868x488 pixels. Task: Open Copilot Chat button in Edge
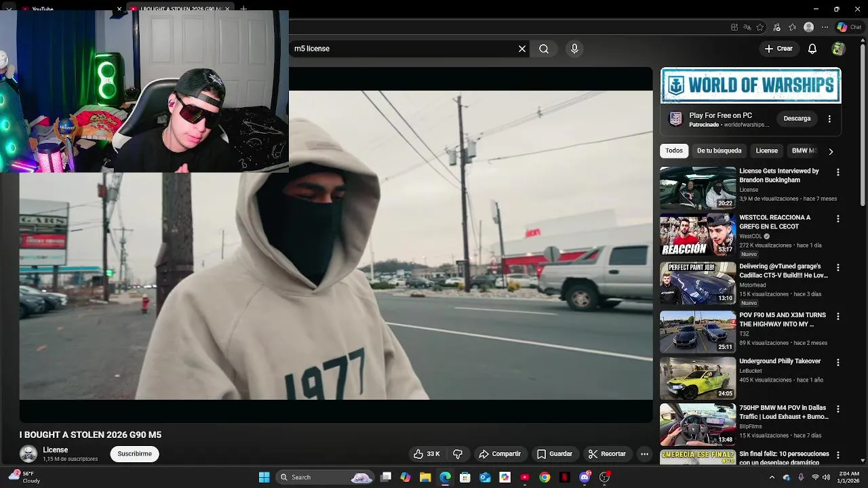point(849,27)
